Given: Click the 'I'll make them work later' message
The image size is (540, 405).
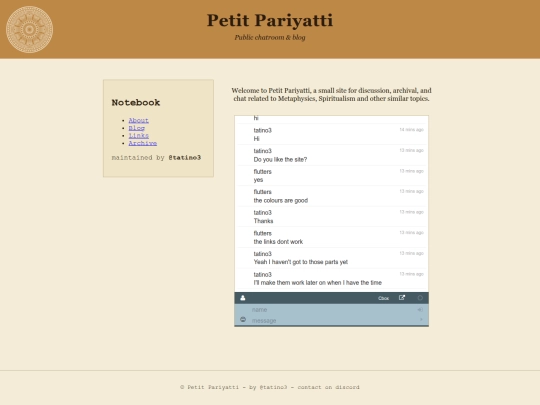Looking at the screenshot, I should coord(318,283).
